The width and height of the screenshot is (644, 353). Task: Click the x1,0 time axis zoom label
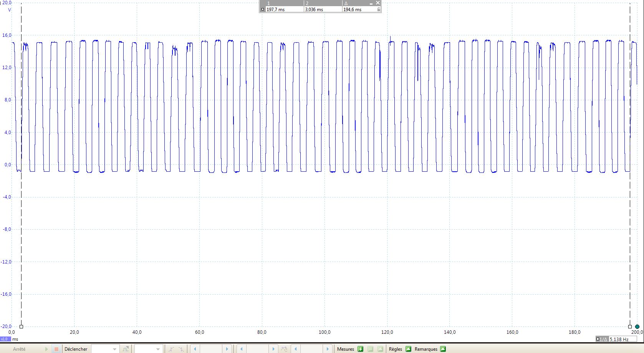coord(5,339)
